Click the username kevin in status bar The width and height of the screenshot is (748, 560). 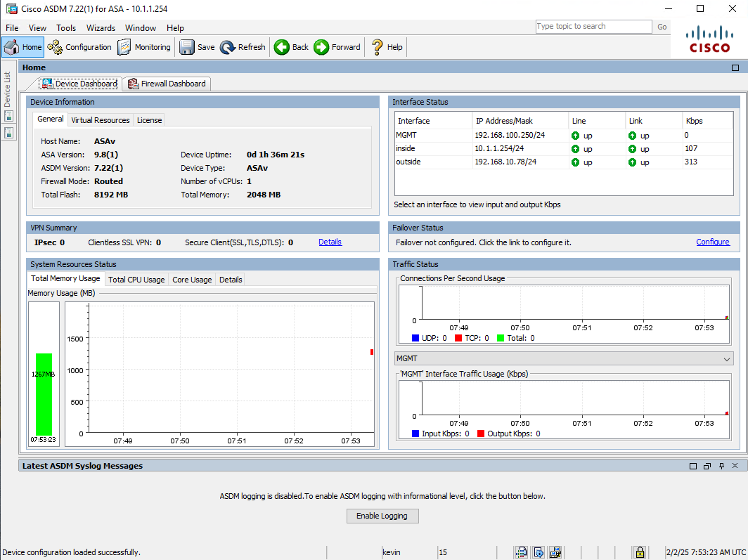click(391, 552)
